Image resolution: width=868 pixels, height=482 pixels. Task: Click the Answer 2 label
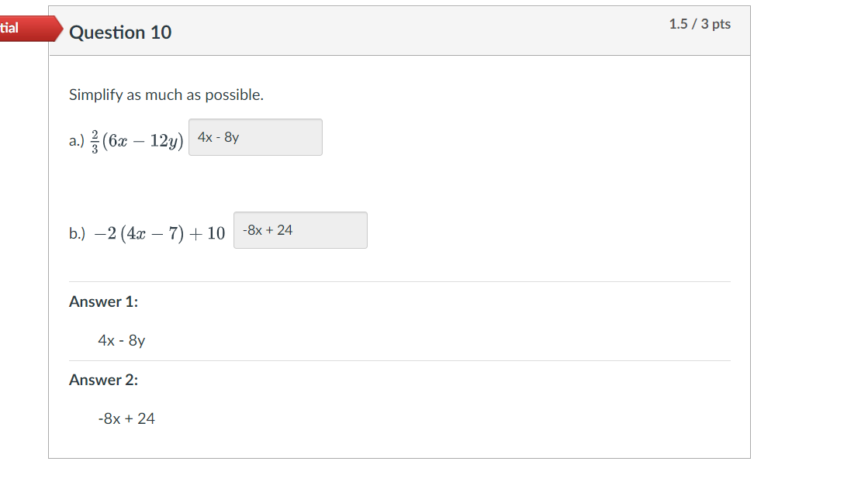click(104, 380)
